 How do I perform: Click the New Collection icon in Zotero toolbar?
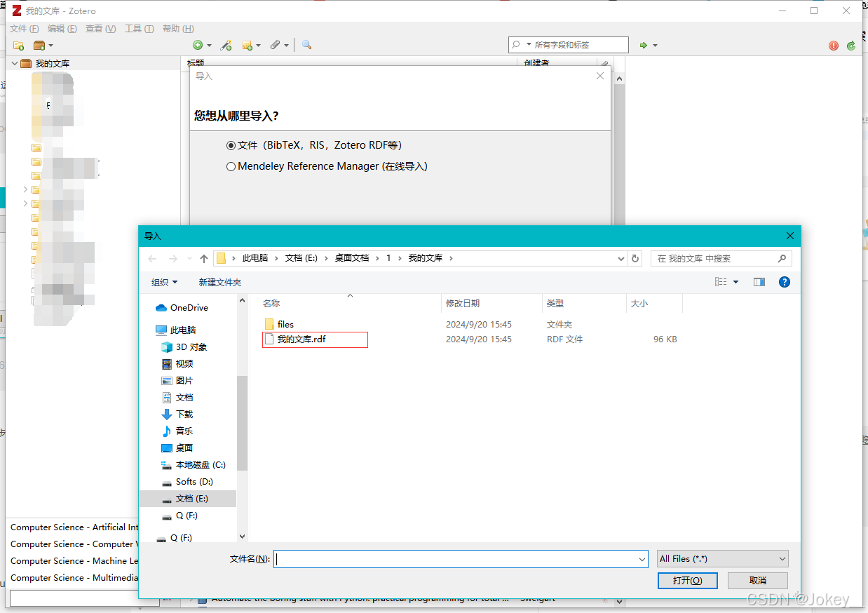(x=19, y=45)
